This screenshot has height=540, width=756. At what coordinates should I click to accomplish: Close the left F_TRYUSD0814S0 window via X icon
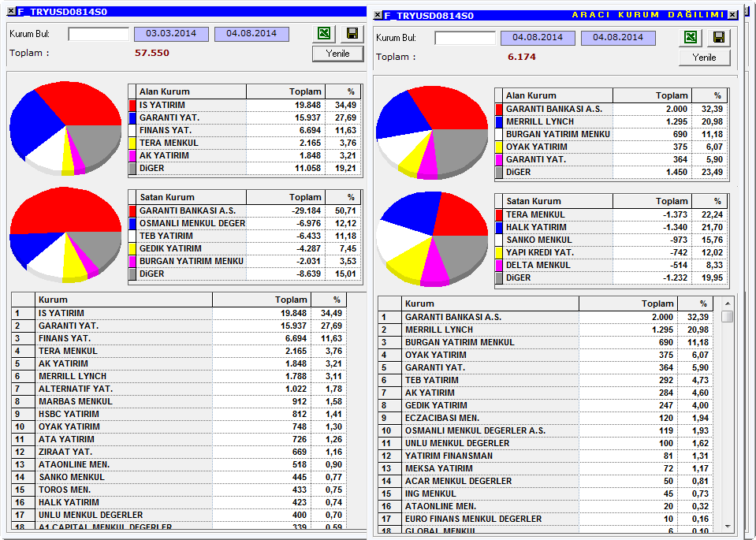[11, 11]
